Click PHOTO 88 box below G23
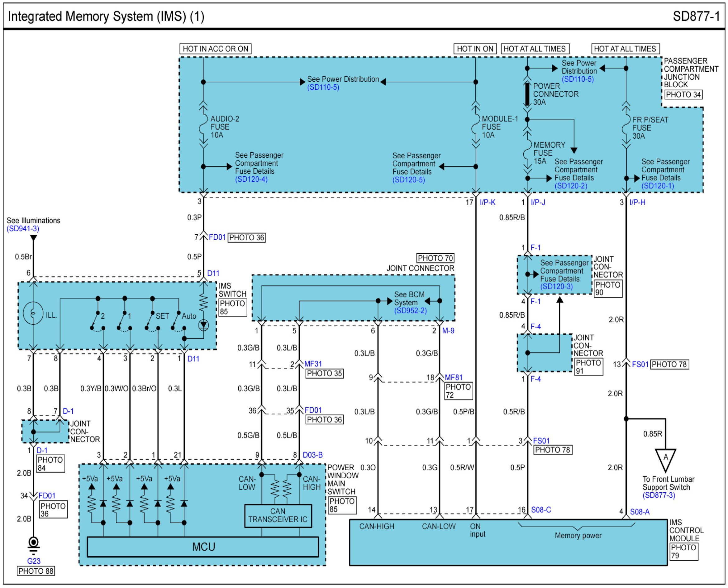The image size is (728, 588). (36, 571)
